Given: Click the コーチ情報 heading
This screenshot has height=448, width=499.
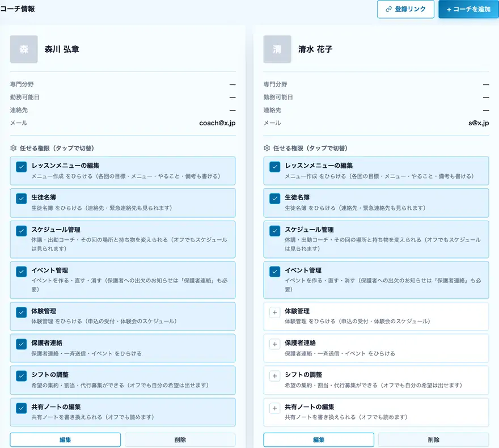Looking at the screenshot, I should point(18,9).
